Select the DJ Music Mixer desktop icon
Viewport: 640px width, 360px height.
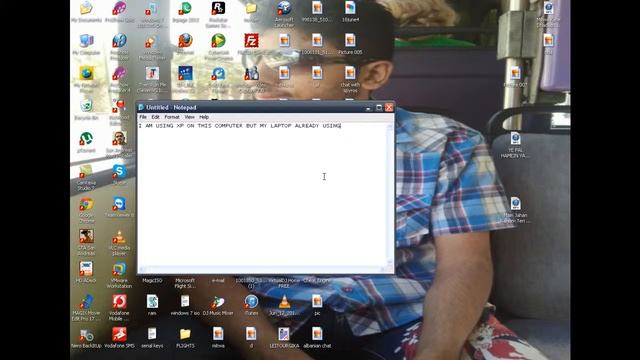[218, 305]
